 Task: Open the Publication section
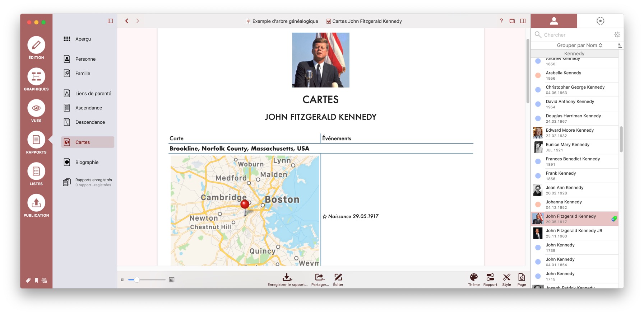coord(36,206)
